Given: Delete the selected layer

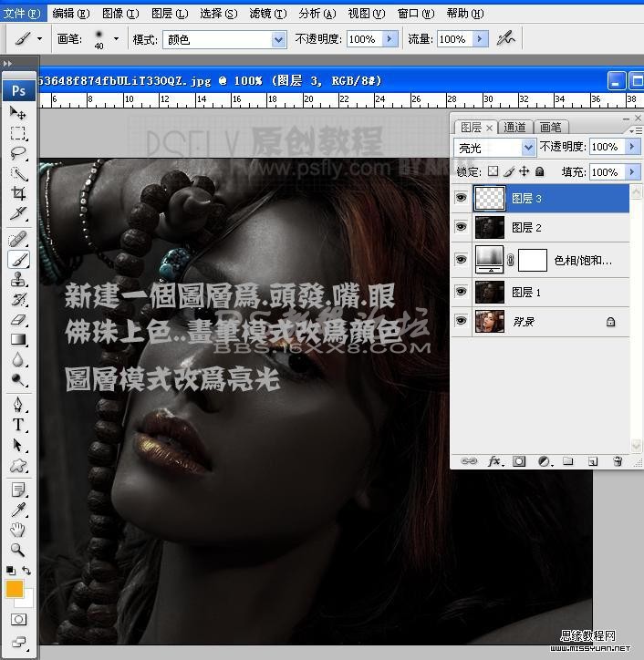Looking at the screenshot, I should coord(618,461).
